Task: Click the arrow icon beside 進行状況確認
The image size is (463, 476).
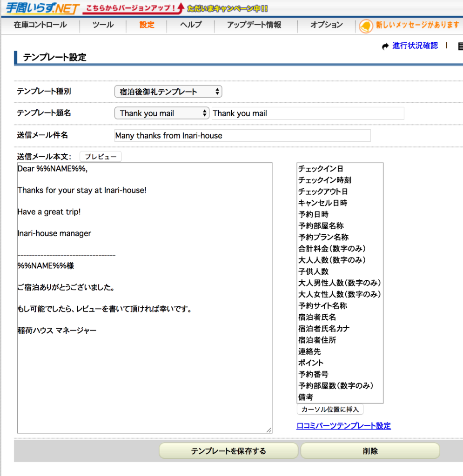Action: 385,46
